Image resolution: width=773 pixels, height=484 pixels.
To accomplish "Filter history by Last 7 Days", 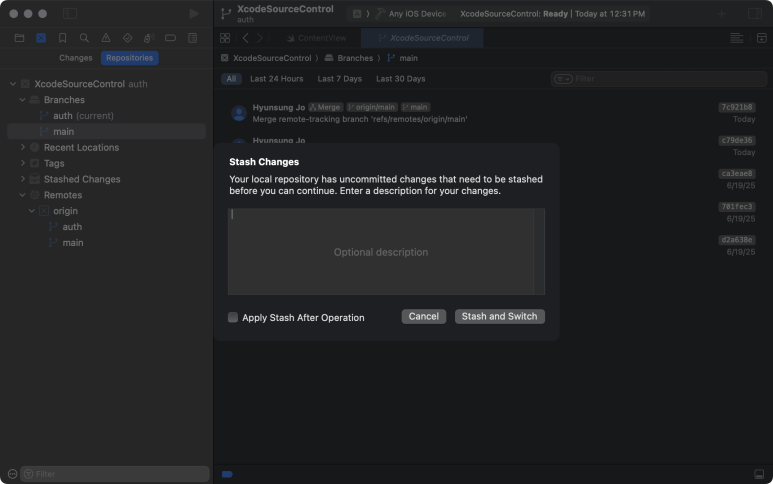I will [x=340, y=79].
